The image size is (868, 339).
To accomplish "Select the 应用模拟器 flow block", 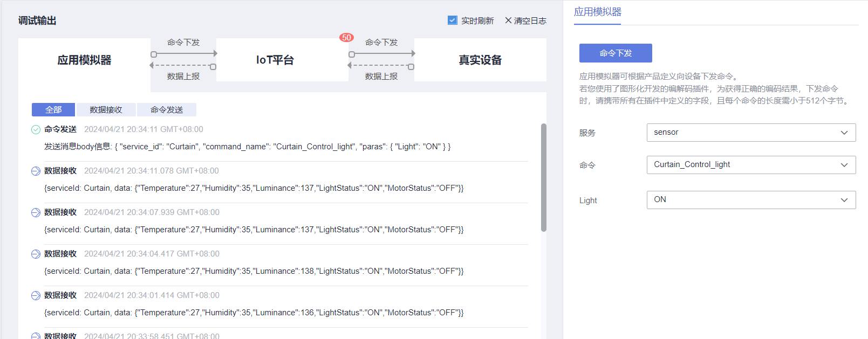I will tap(84, 60).
